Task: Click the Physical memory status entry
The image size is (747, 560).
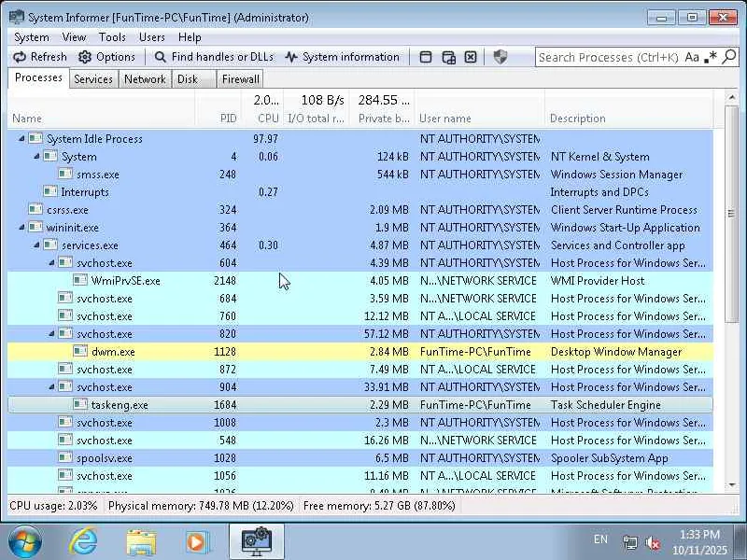Action: pyautogui.click(x=201, y=506)
